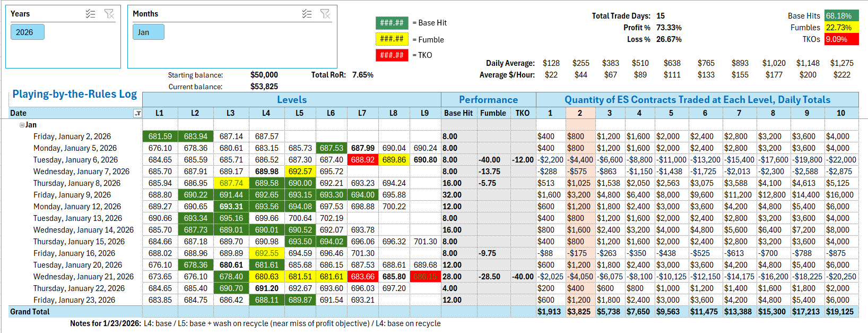Select the Friday, January 2, 2026 row label
The image size is (868, 333).
click(72, 136)
